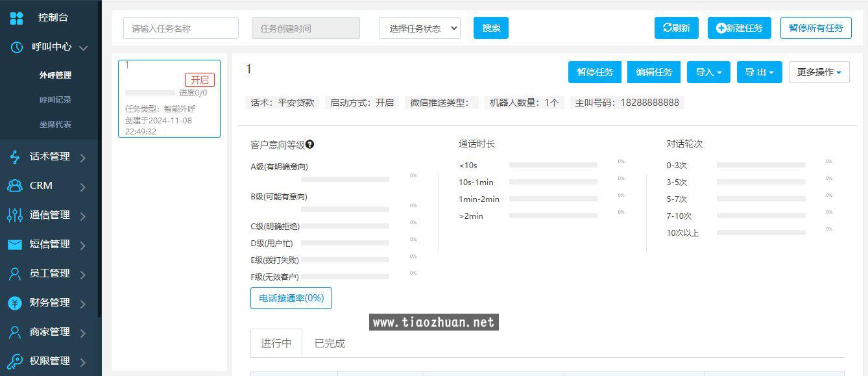Click the help icon beside 客户意向等级

coord(310,145)
